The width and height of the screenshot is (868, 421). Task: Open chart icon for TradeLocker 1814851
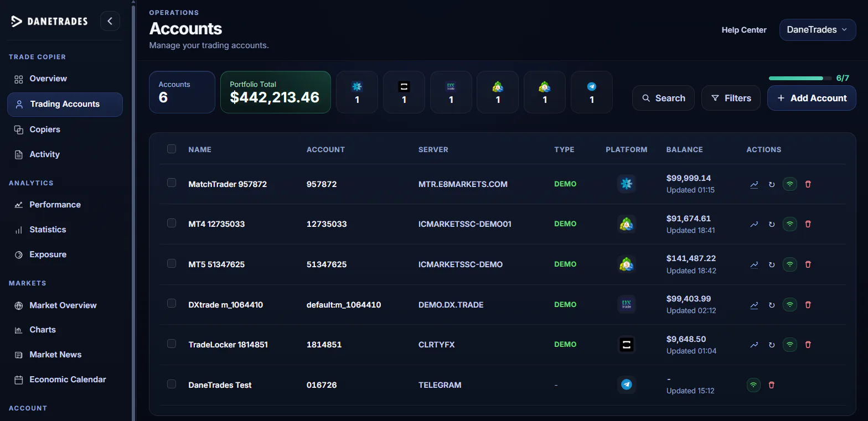[x=754, y=345]
